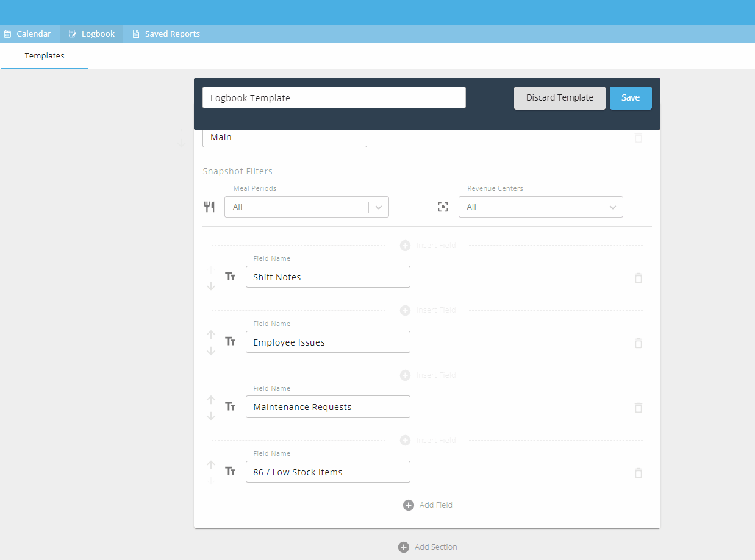Viewport: 755px width, 560px height.
Task: Click Add Field at the section bottom
Action: (428, 505)
